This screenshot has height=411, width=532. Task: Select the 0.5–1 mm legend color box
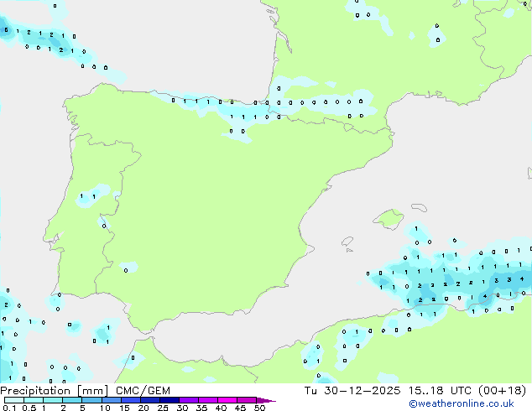pos(34,400)
